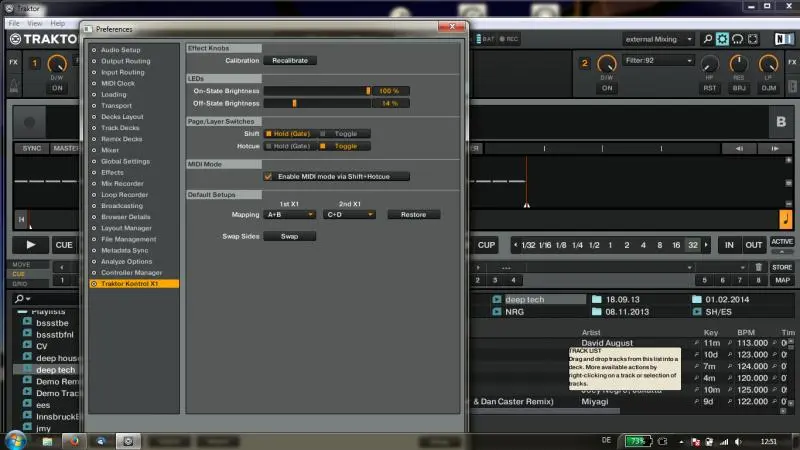The image size is (800, 450).
Task: Click the orange music note icon on deck B
Action: [786, 219]
